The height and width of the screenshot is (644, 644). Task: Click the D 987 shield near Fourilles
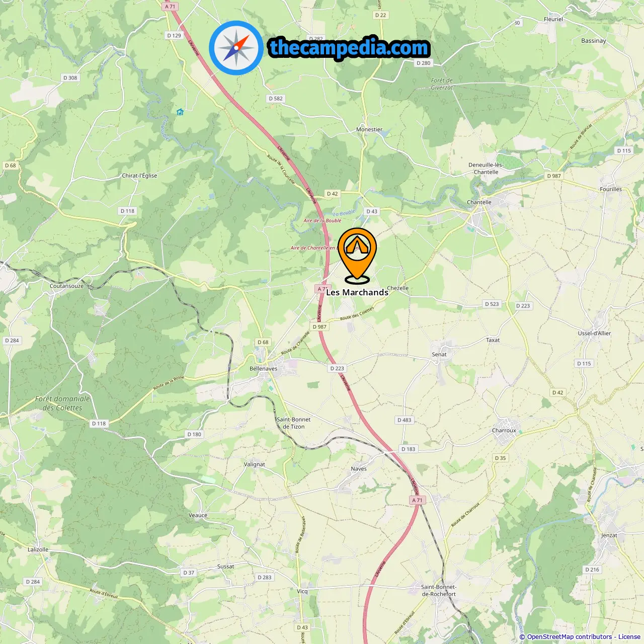coord(554,176)
